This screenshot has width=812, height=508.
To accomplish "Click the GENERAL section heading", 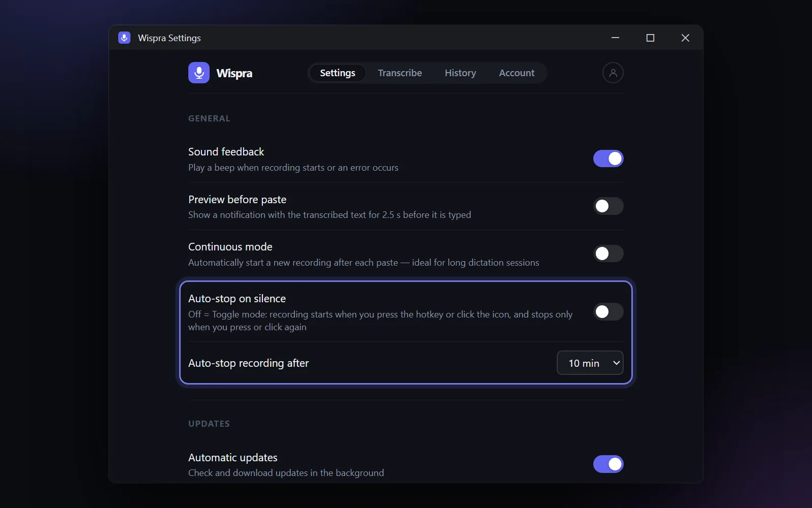I will (x=209, y=118).
